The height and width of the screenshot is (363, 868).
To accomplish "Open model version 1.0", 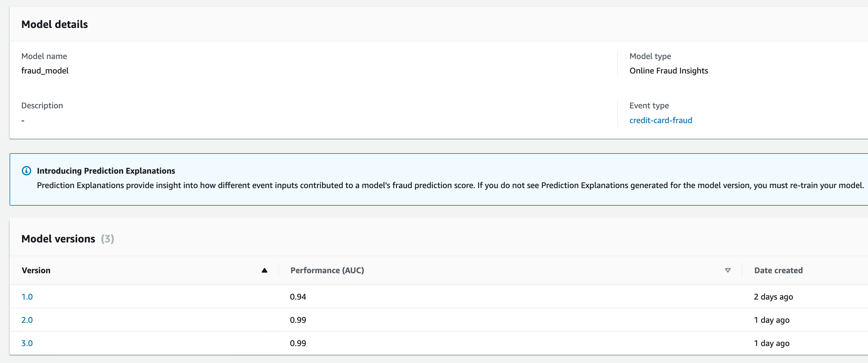I will [27, 297].
